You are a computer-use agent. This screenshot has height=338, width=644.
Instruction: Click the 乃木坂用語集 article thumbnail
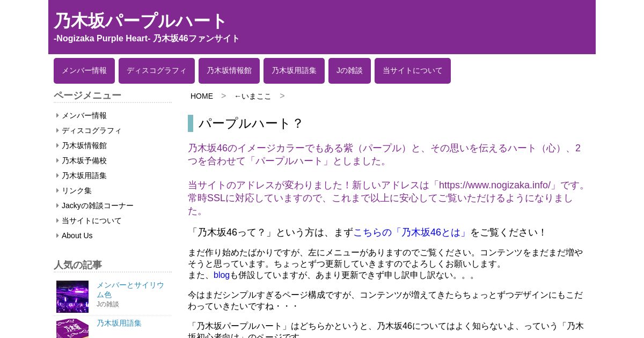click(x=72, y=328)
